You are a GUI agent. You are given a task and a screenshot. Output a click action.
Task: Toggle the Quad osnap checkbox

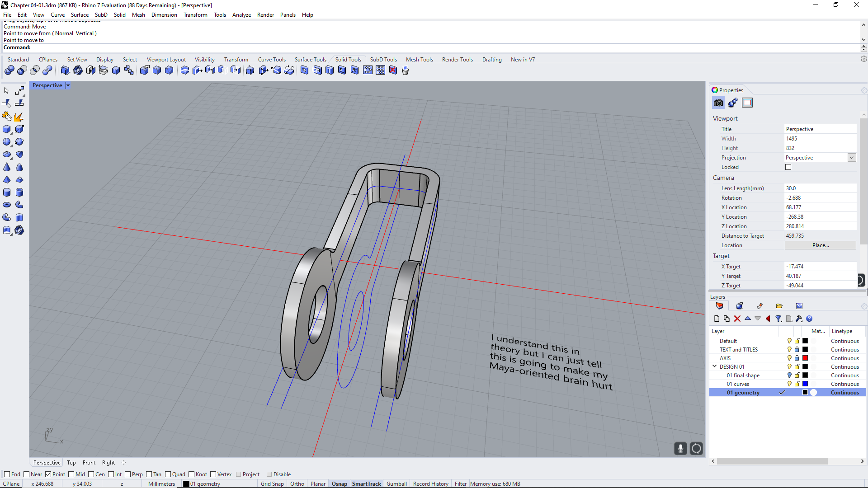168,474
